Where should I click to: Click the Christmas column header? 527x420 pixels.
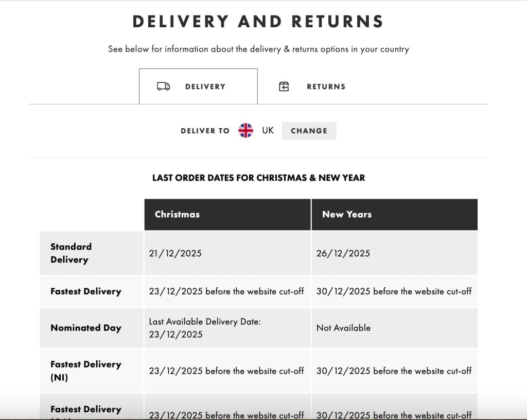pos(177,215)
